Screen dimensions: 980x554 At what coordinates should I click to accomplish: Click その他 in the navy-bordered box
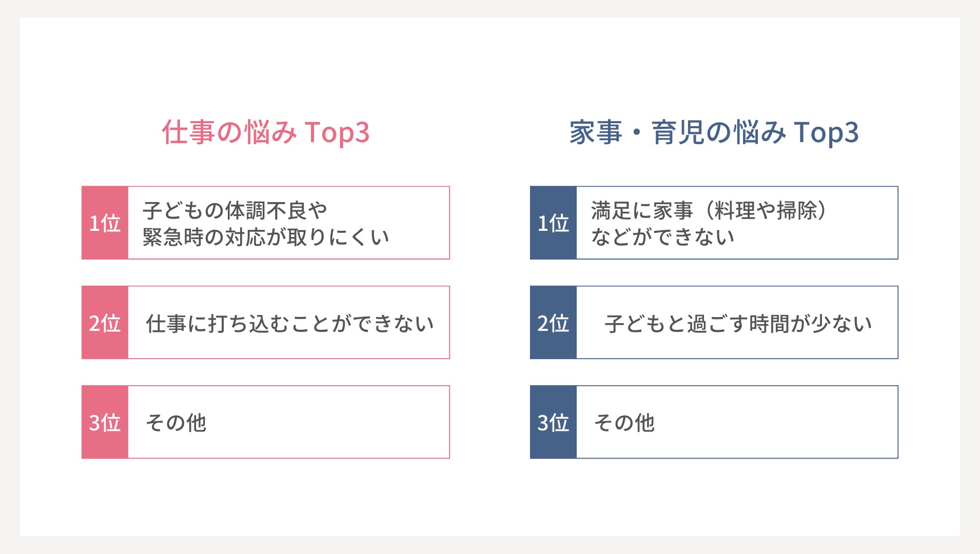click(624, 423)
